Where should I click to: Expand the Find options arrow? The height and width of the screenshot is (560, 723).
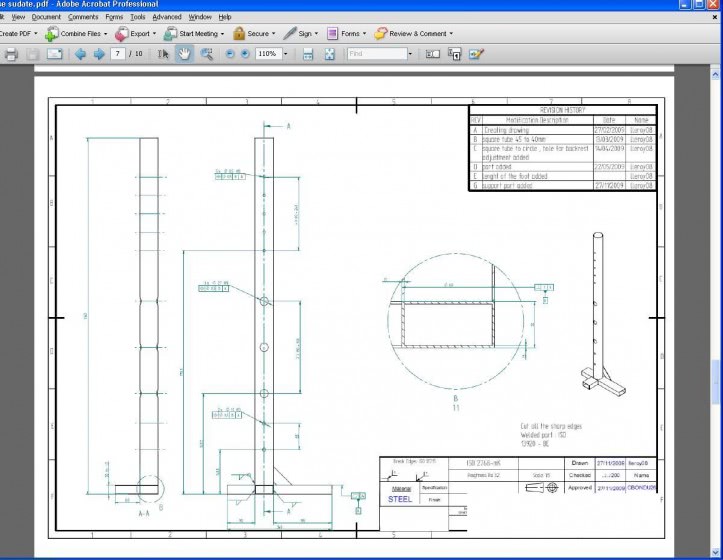(x=409, y=54)
